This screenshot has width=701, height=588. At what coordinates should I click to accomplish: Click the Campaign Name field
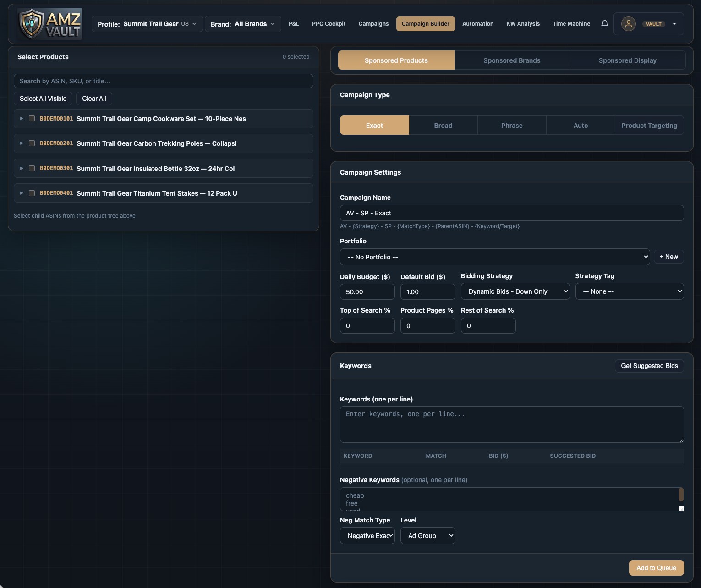[x=512, y=213]
